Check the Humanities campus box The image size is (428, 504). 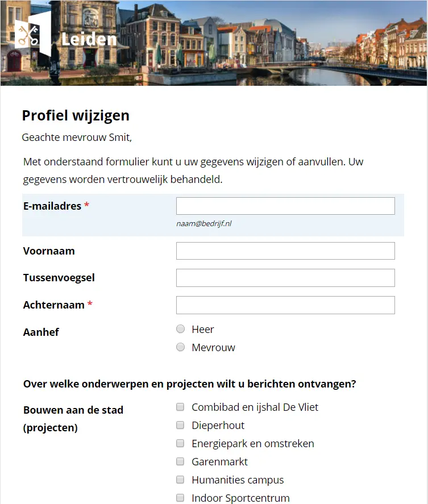point(181,480)
